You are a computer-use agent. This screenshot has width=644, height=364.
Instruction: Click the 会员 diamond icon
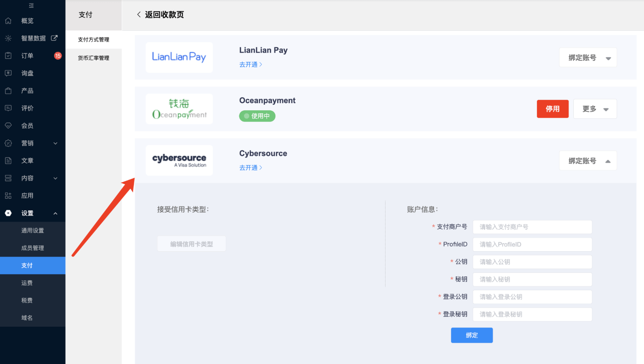point(8,126)
